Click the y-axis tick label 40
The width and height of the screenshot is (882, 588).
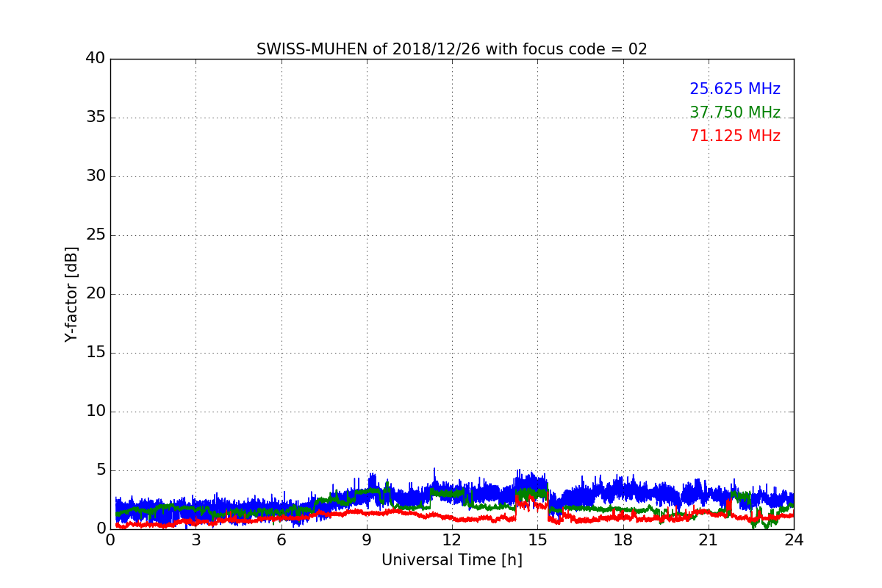[96, 59]
